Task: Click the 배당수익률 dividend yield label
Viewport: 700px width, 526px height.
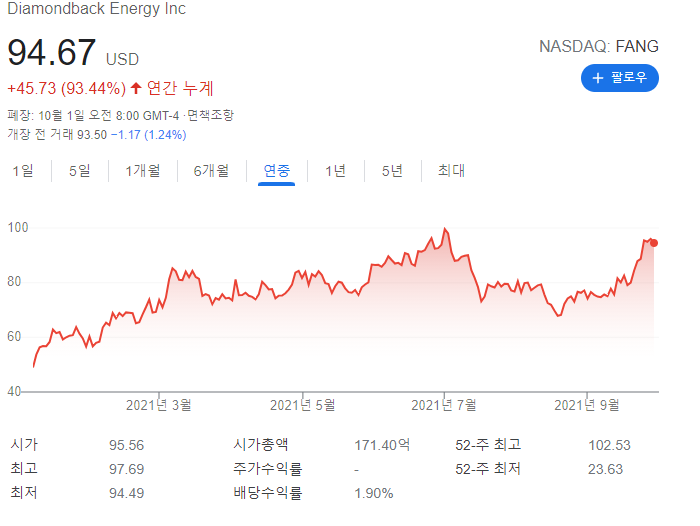Action: (267, 492)
